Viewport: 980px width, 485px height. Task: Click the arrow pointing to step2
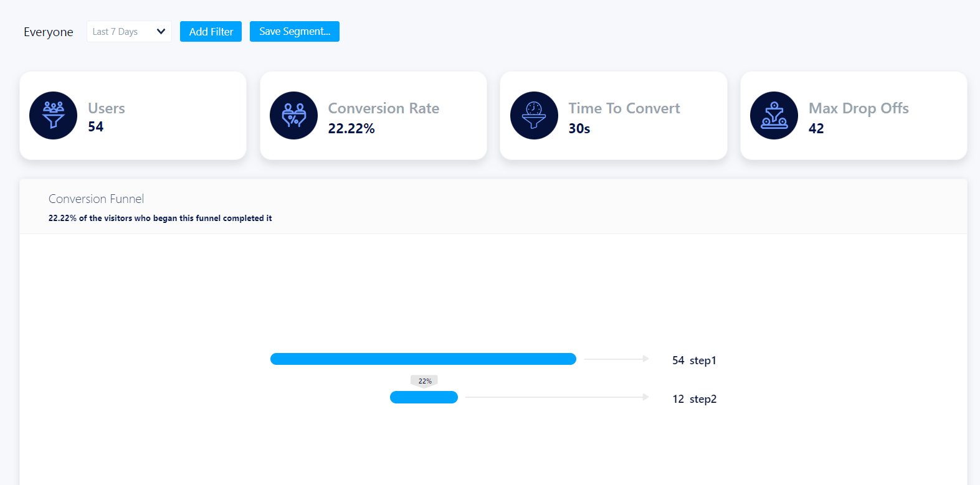558,397
